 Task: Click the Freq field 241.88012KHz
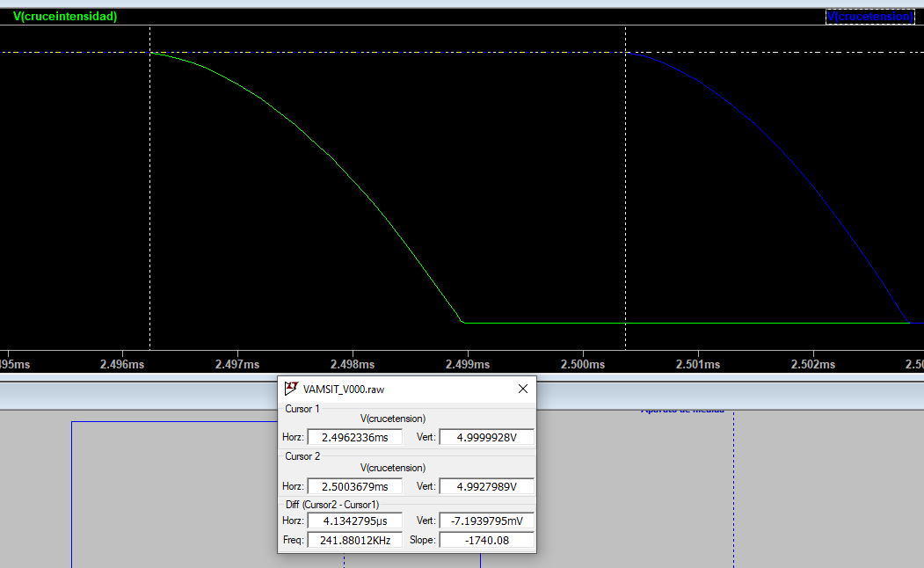pos(355,541)
